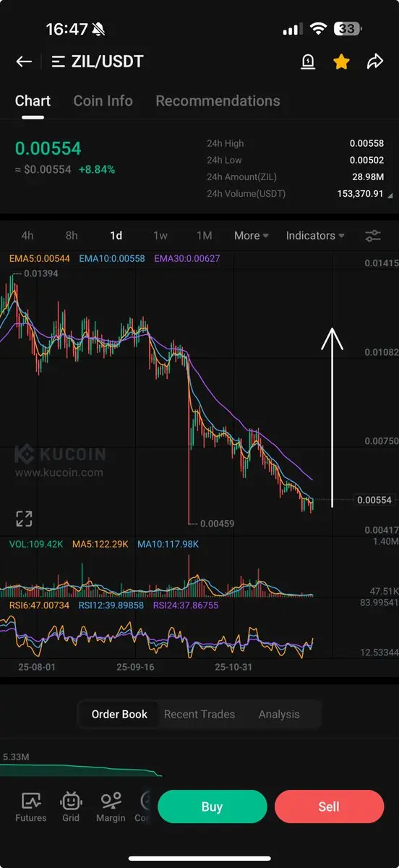Share the chart using the share arrow

coord(374,62)
